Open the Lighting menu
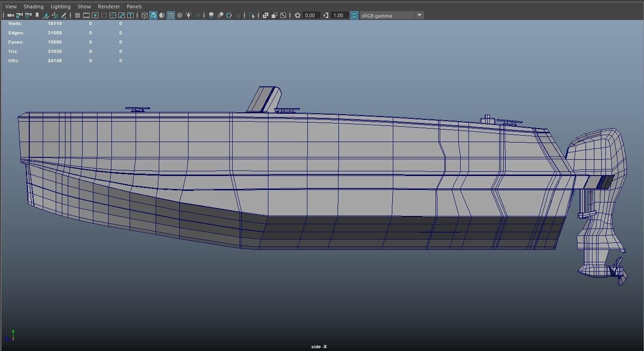644x351 pixels. [x=60, y=6]
